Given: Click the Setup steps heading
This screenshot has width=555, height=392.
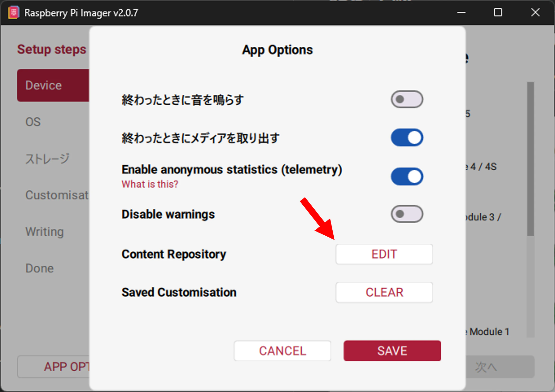Looking at the screenshot, I should click(x=52, y=49).
